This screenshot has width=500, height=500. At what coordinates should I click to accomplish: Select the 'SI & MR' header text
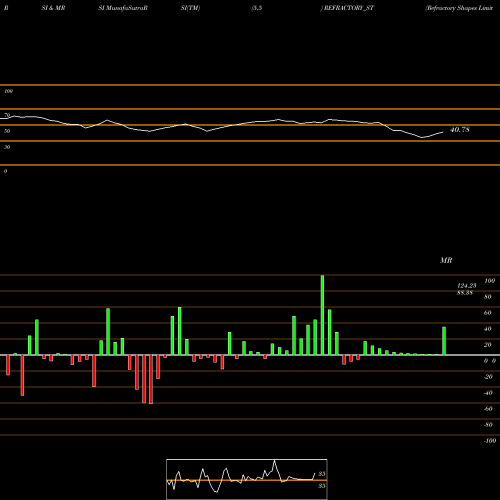(x=53, y=8)
